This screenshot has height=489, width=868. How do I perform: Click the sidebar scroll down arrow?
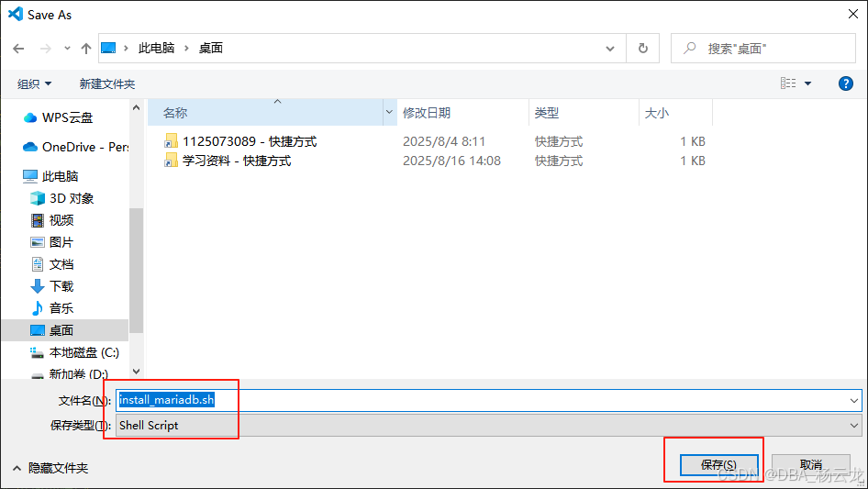pyautogui.click(x=136, y=372)
